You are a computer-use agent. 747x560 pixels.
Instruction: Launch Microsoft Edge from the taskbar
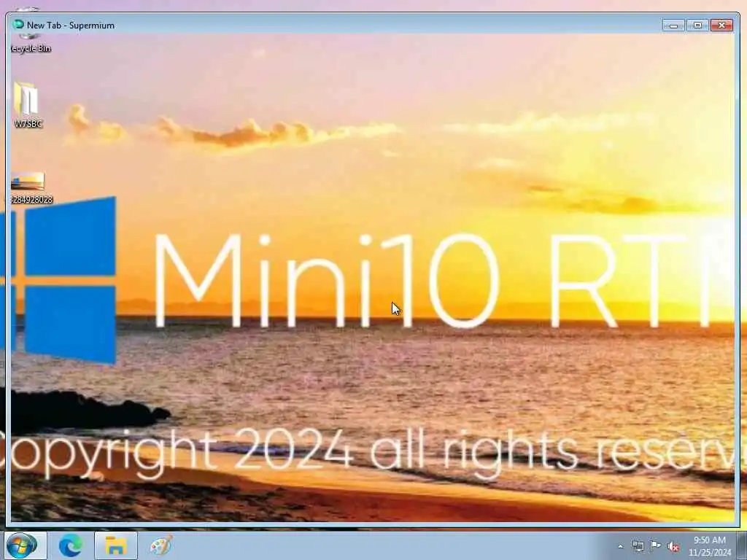(x=70, y=545)
